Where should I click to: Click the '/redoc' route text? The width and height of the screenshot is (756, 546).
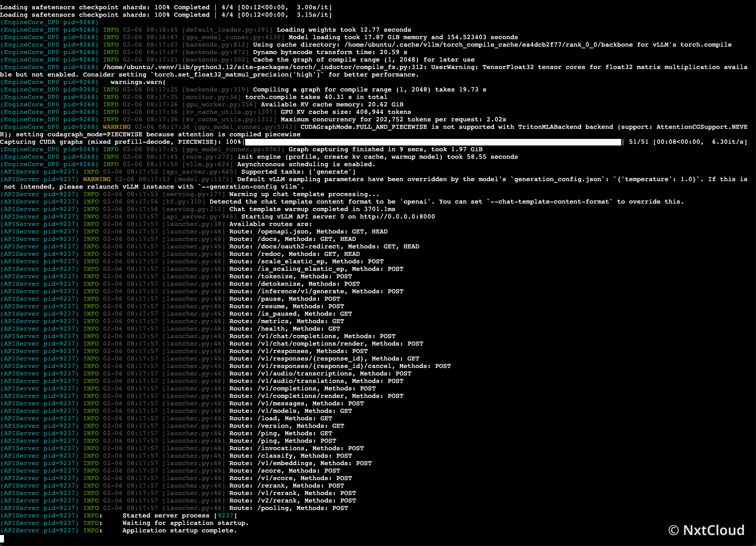pyautogui.click(x=269, y=254)
